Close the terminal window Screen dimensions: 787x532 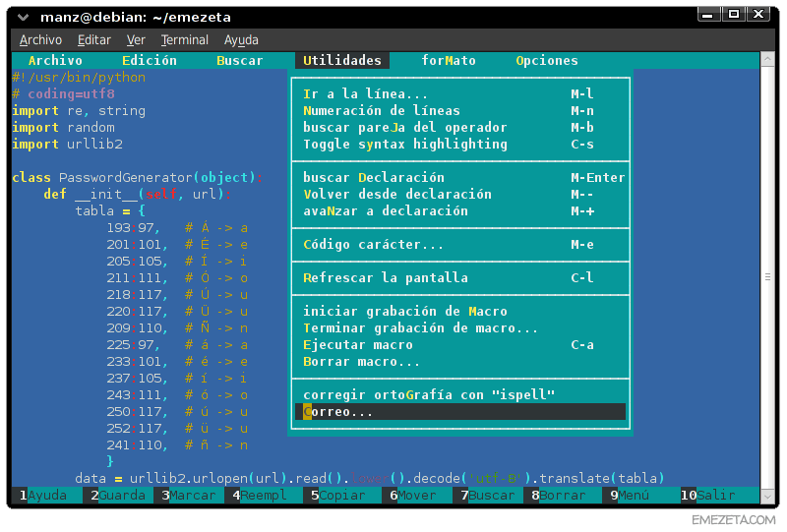coord(758,15)
